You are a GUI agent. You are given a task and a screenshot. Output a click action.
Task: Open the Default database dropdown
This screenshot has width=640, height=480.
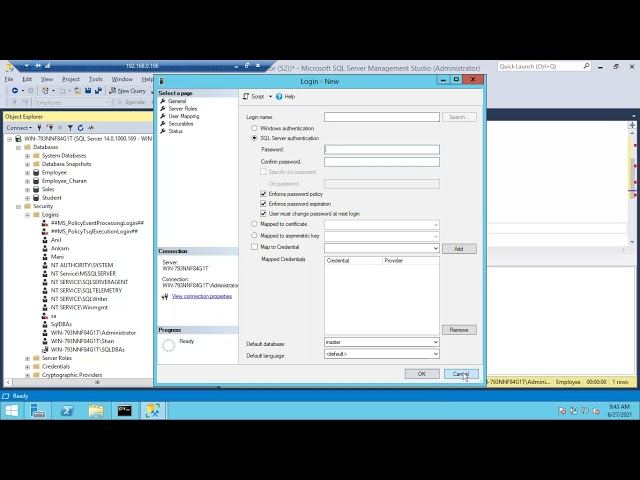[x=436, y=342]
